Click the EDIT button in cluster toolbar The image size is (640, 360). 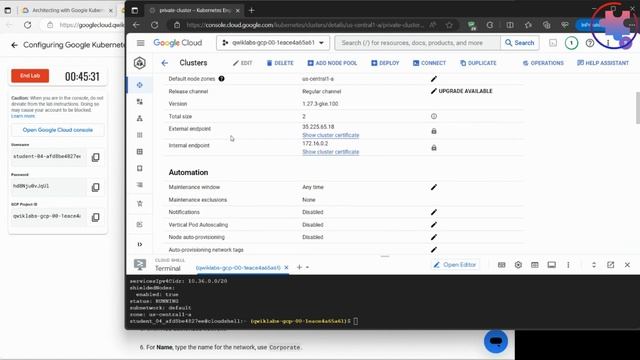click(242, 63)
